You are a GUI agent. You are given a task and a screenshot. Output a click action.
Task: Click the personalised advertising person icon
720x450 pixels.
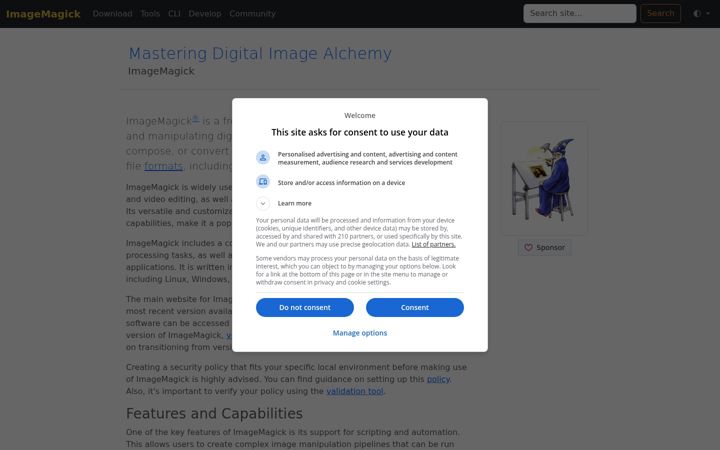[x=263, y=158]
